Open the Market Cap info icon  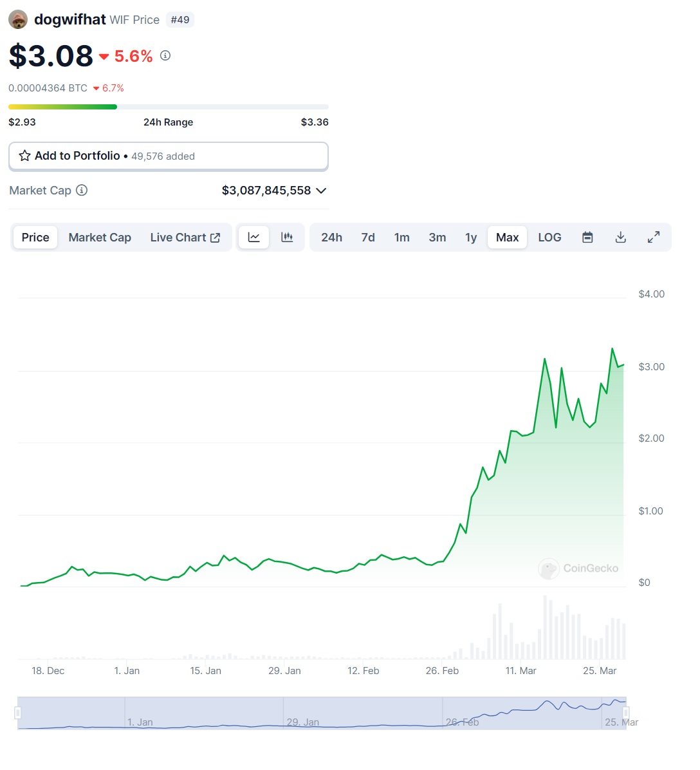pyautogui.click(x=82, y=190)
